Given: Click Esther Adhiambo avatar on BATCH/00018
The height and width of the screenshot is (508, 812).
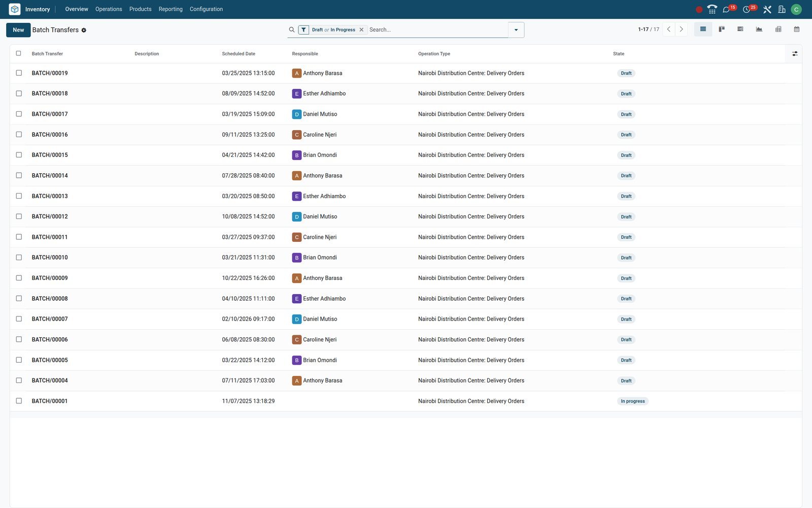Looking at the screenshot, I should point(297,94).
